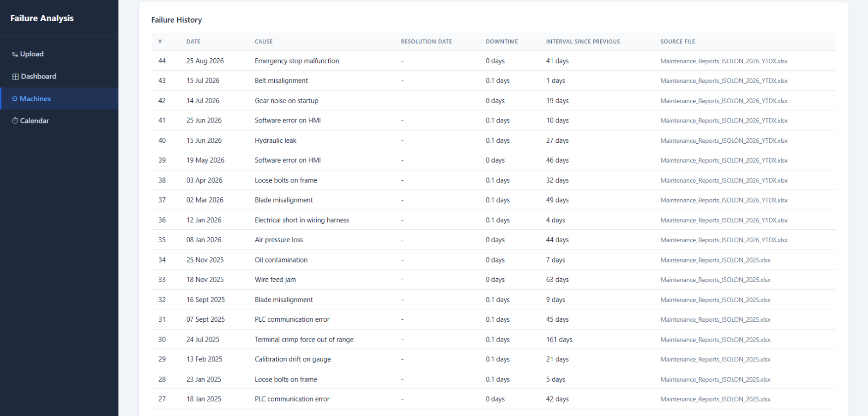The image size is (868, 416).
Task: Click the Failure Analysis title
Action: pos(42,18)
